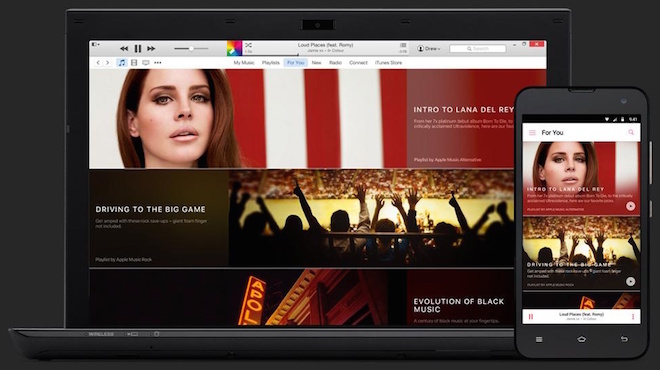Switch to the Movies library icon
660x370 pixels.
tap(134, 63)
